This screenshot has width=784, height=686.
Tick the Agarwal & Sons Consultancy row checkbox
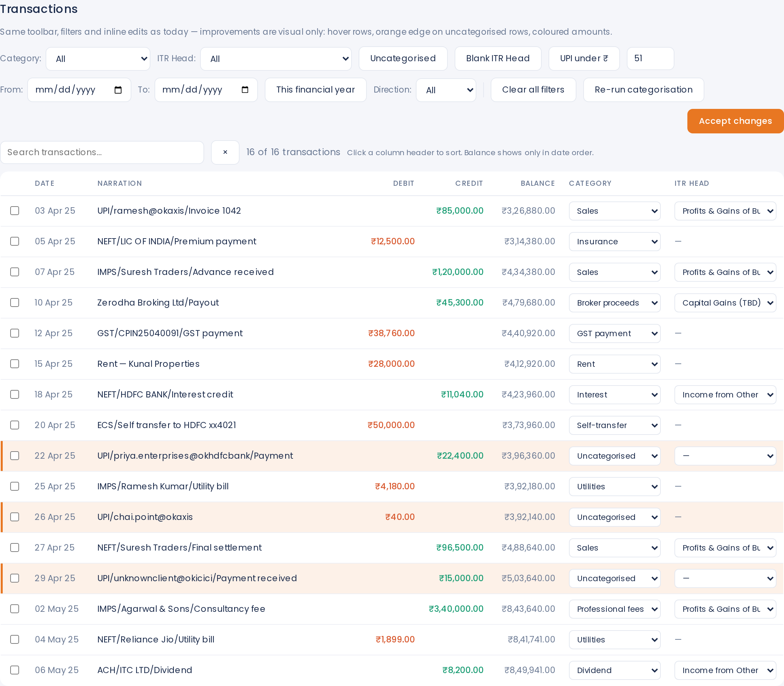coord(15,609)
